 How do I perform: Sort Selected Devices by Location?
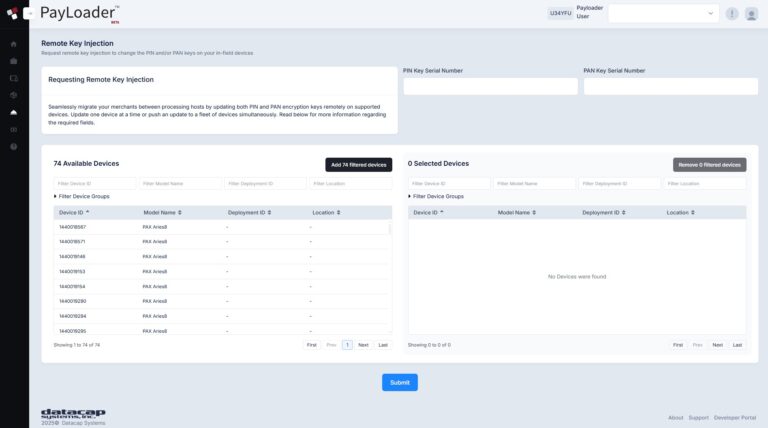[x=680, y=213]
